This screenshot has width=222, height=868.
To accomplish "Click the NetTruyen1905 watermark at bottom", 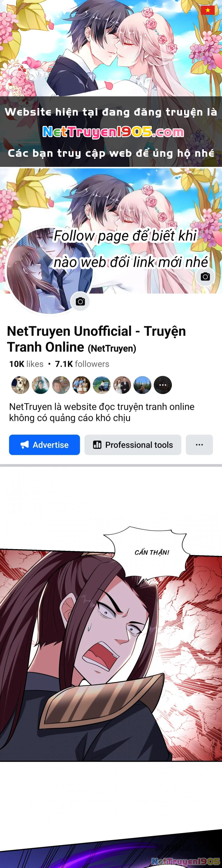I will pos(186,861).
